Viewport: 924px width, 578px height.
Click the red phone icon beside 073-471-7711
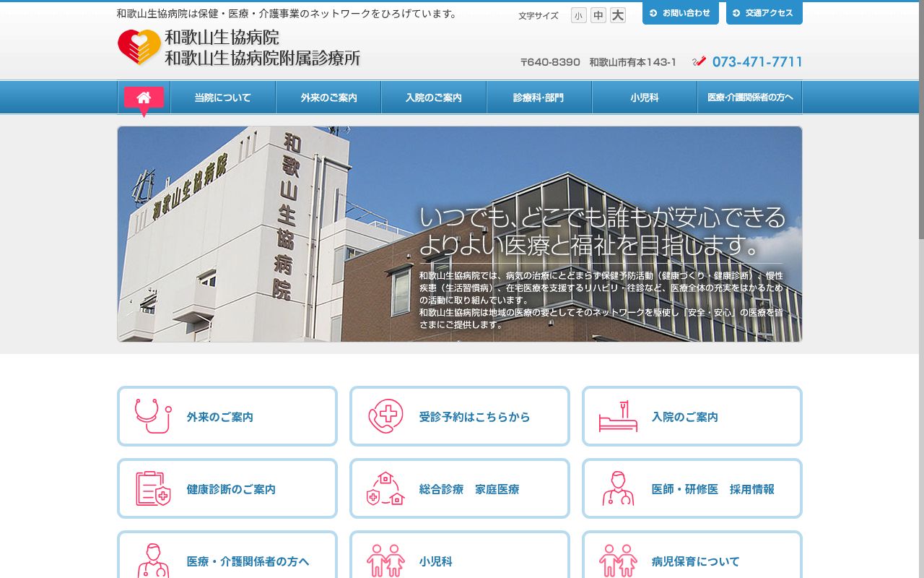(x=699, y=61)
